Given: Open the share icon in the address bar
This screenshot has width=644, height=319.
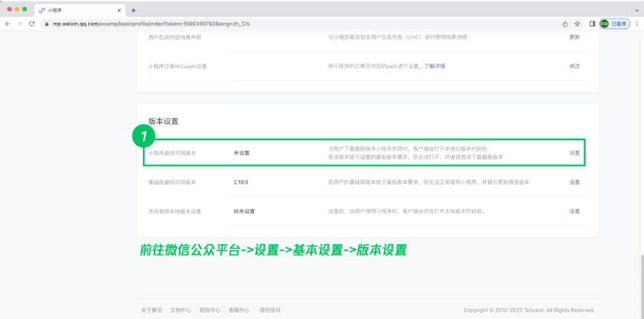Looking at the screenshot, I should (565, 24).
